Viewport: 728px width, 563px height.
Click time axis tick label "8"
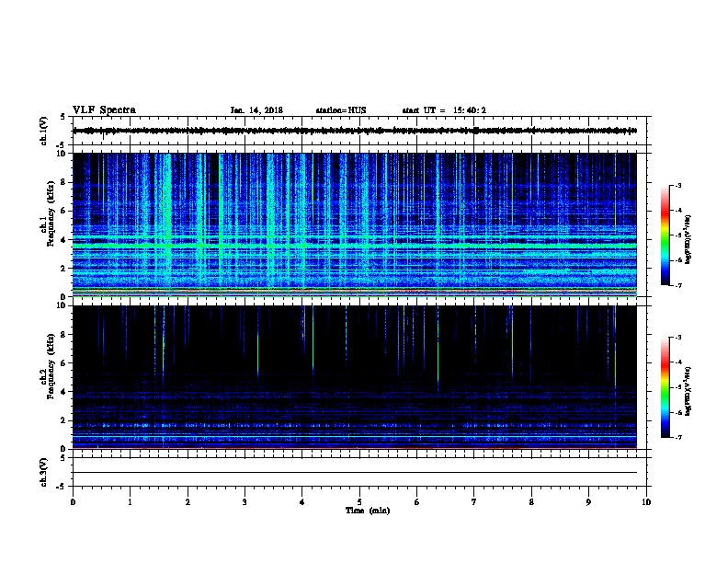pyautogui.click(x=531, y=502)
